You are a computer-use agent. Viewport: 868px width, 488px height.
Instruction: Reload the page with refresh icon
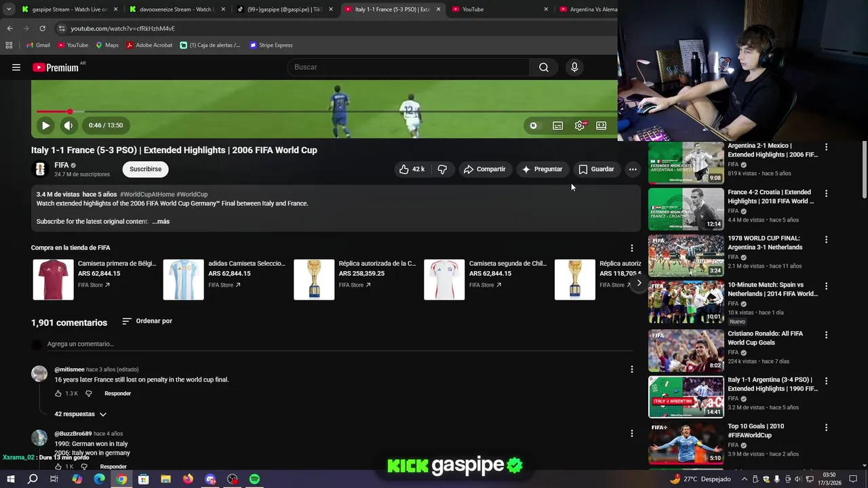click(x=42, y=28)
